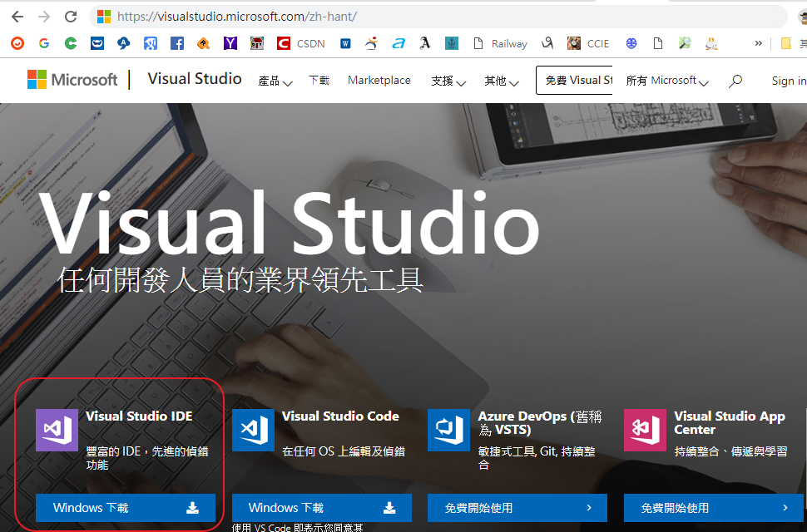Click Sign in
Viewport: 807px width, 532px height.
(789, 81)
